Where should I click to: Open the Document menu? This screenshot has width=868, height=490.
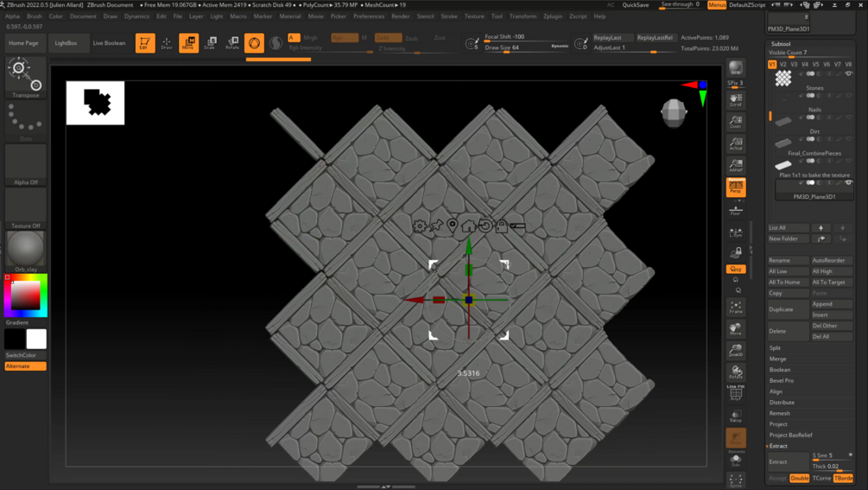click(83, 16)
